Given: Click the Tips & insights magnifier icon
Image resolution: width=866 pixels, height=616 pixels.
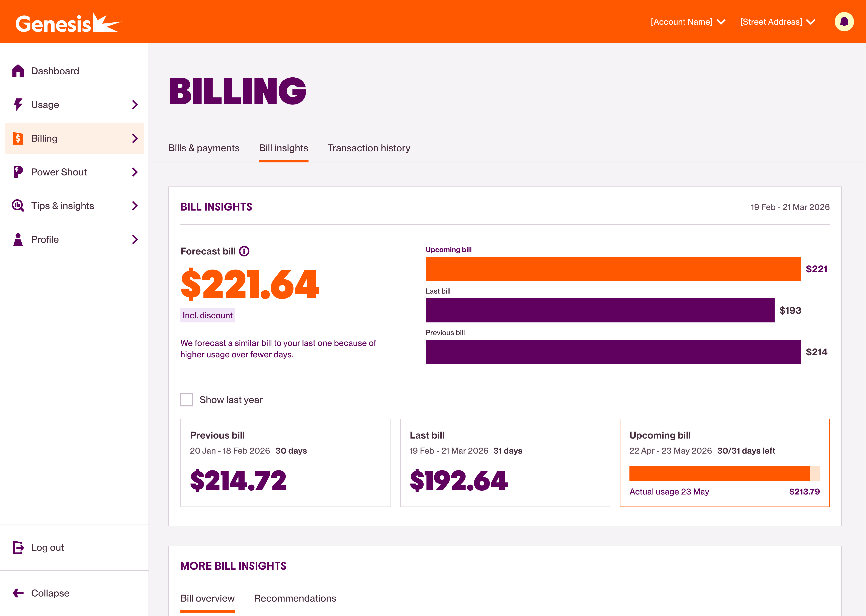Looking at the screenshot, I should point(18,206).
